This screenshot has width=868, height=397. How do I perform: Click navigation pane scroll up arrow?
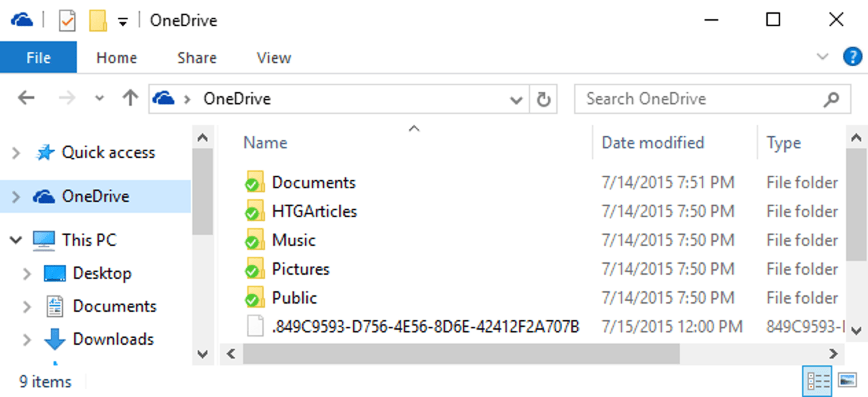(202, 138)
